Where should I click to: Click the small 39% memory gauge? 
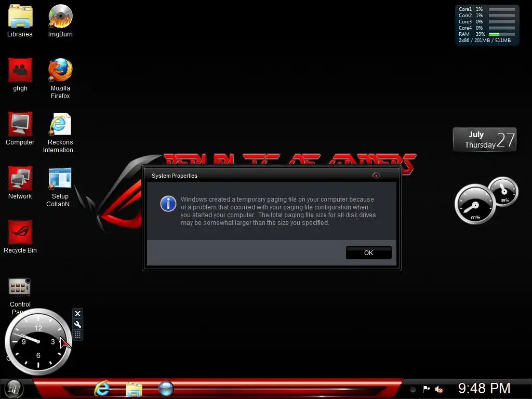point(503,191)
